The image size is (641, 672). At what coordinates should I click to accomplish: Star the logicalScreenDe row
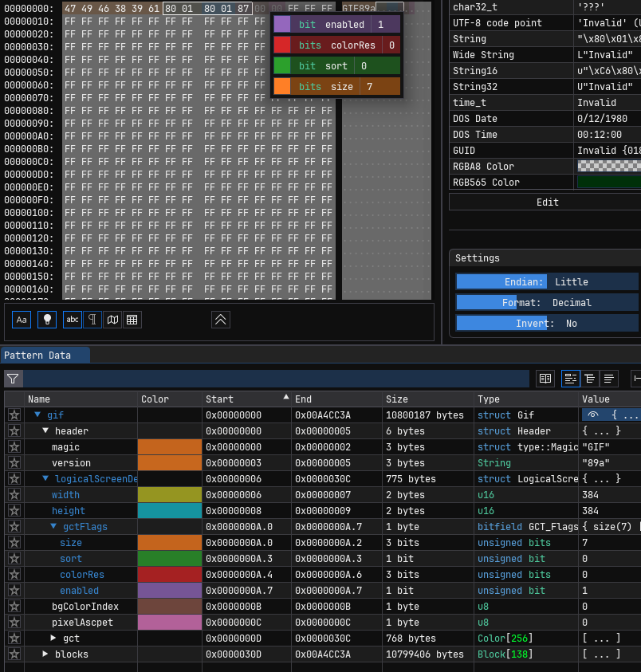(14, 479)
